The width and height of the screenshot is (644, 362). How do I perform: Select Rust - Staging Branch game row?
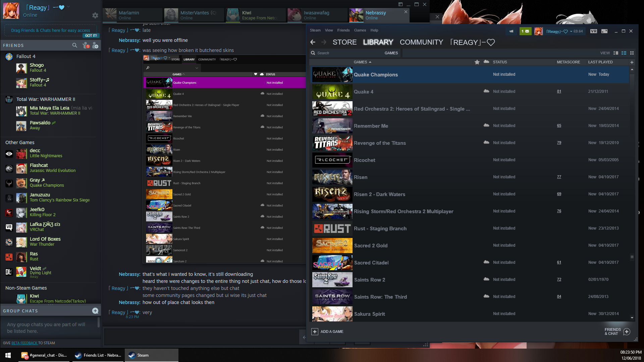[x=470, y=228]
